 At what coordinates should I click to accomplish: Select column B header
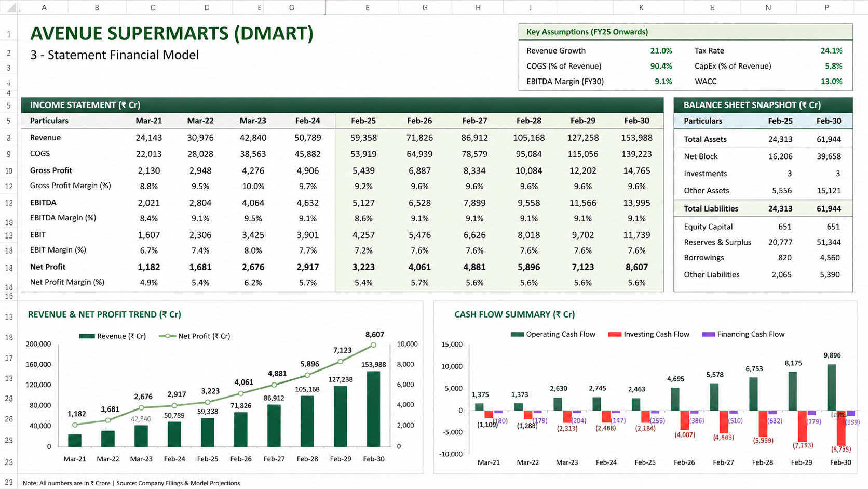[x=97, y=7]
